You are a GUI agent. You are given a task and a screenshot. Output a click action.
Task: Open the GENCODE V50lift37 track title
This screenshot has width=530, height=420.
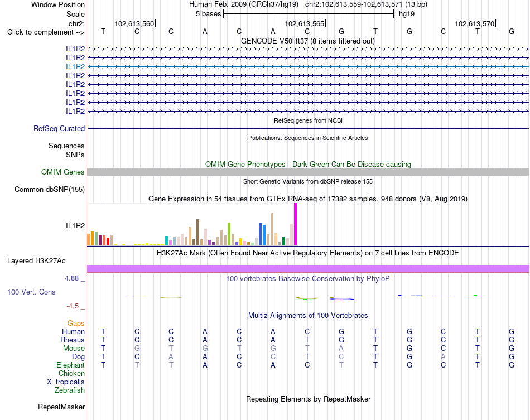[307, 41]
